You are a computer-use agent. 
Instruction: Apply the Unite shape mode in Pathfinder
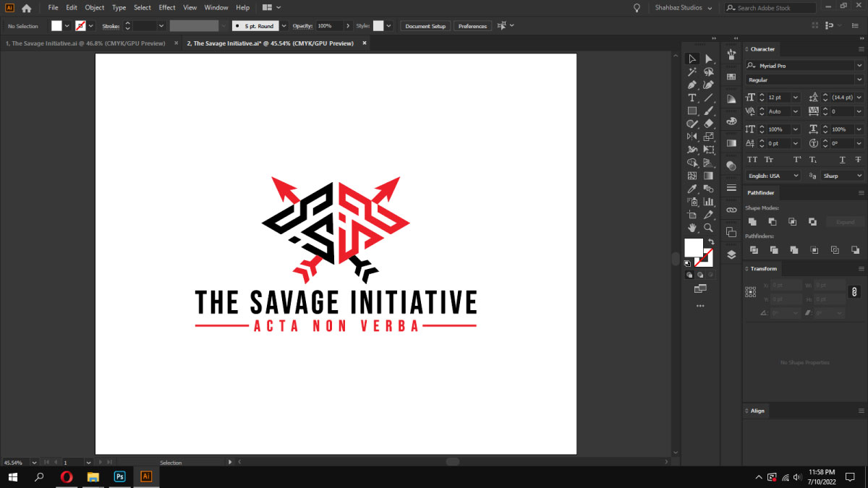click(752, 222)
